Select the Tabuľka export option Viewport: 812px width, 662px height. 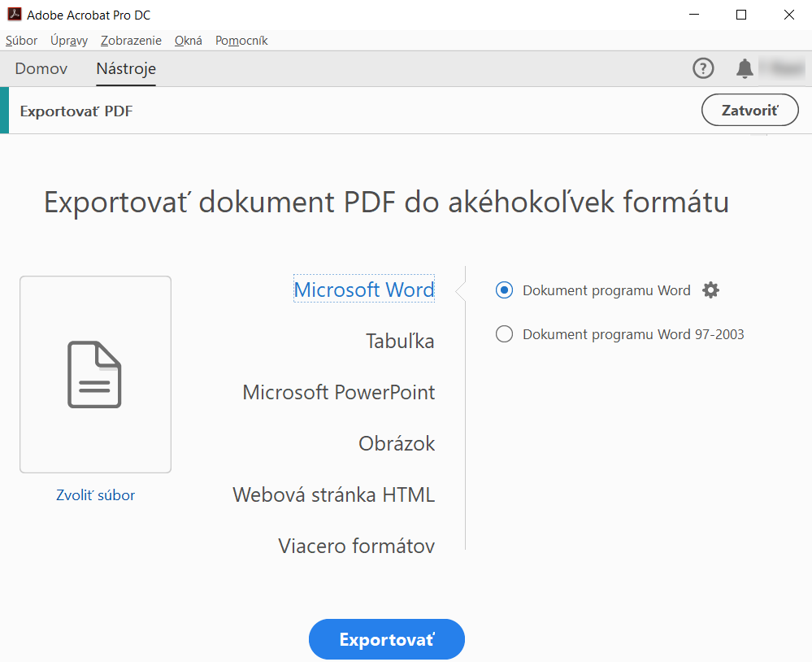tap(399, 341)
